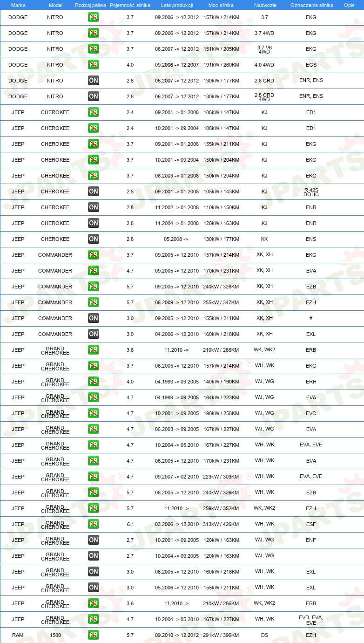364x643 pixels.
Task: Click ON icon for Grand Cherokee 2.7 ENF row
Action: [x=94, y=540]
